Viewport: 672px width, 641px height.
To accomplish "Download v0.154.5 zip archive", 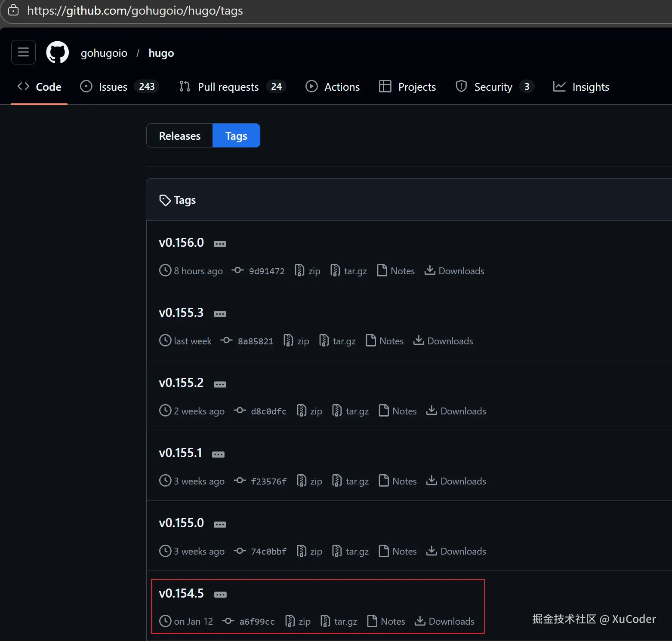I will tap(298, 621).
